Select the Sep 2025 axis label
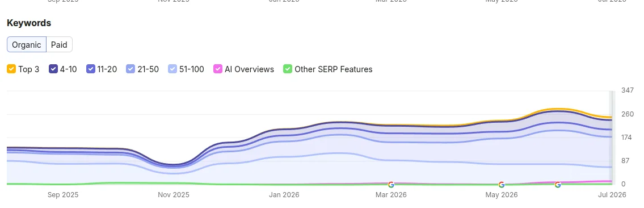The image size is (644, 208). pyautogui.click(x=63, y=195)
